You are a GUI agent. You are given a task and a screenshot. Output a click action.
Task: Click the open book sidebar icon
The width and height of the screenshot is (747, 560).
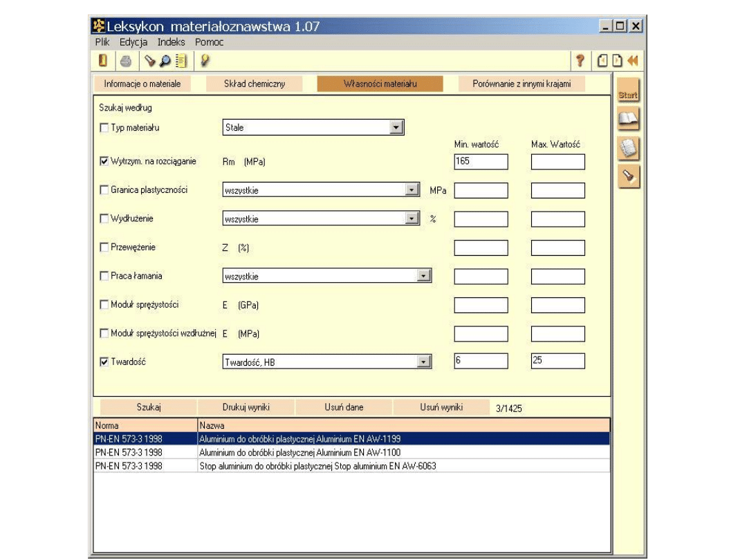(x=628, y=120)
